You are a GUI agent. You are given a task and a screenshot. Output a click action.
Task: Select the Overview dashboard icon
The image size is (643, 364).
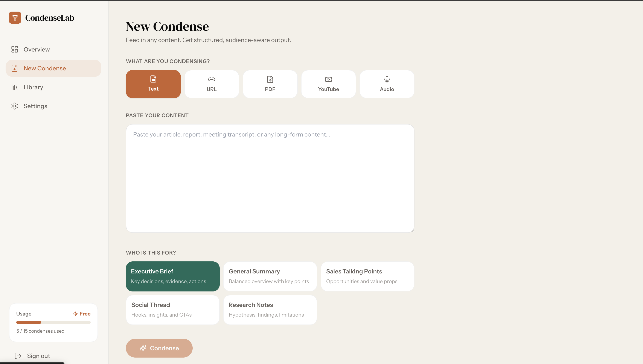[x=15, y=49]
